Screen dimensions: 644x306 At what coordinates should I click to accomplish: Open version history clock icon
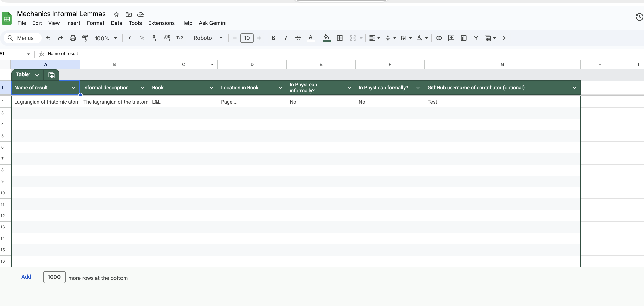639,17
